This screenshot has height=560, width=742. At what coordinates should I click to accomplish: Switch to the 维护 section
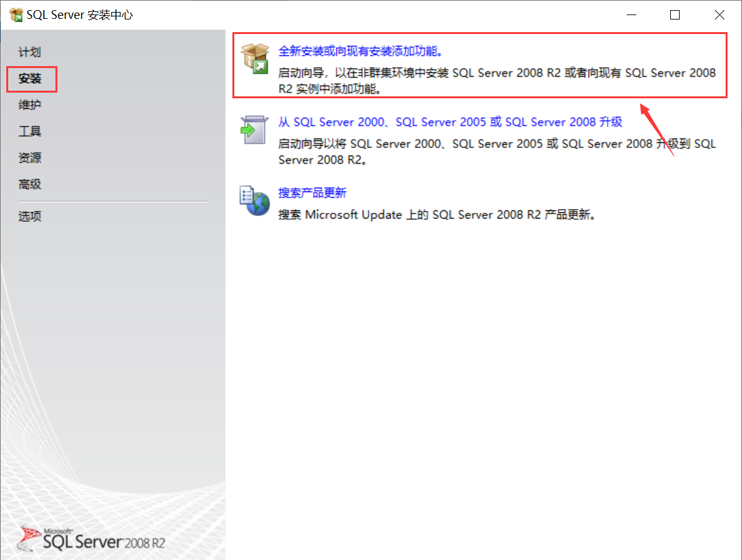[30, 105]
